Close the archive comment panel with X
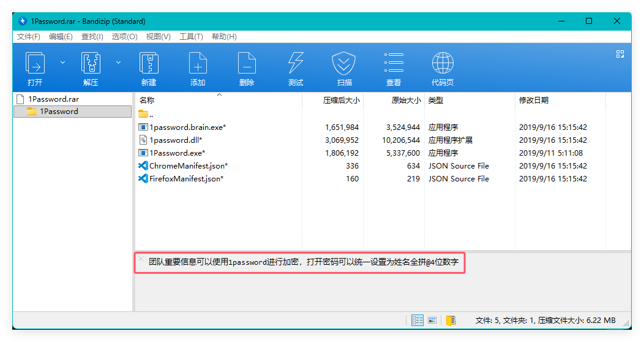The height and width of the screenshot is (342, 644). (141, 259)
